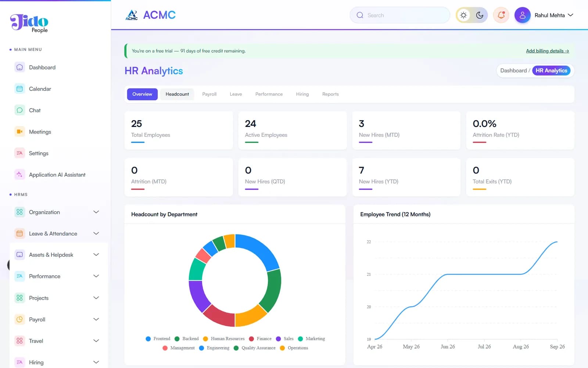This screenshot has height=368, width=588.
Task: Select the Overview tab button
Action: pyautogui.click(x=142, y=94)
